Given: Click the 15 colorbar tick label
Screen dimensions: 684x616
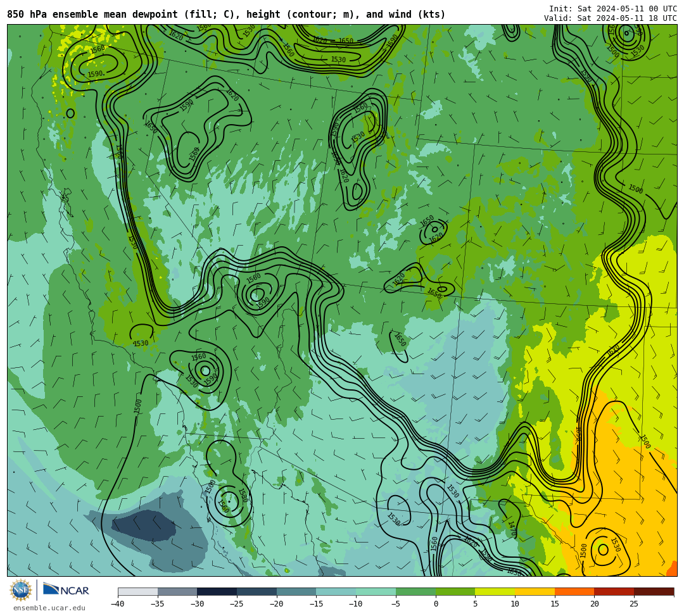Looking at the screenshot, I should point(554,604).
